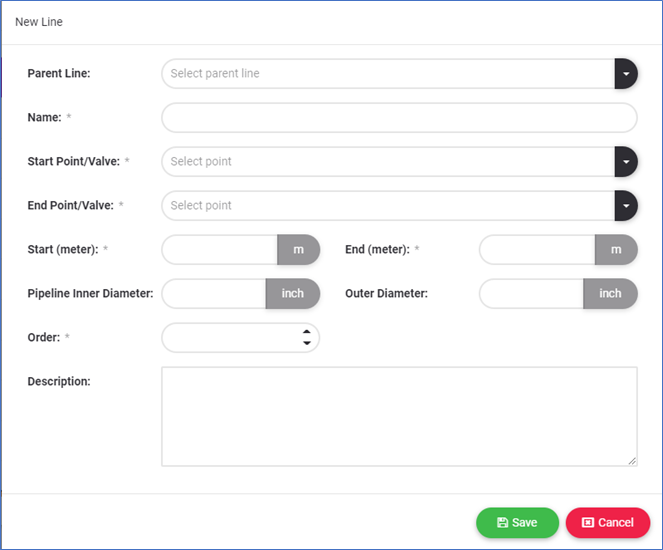Viewport: 663px width, 550px height.
Task: Click the 'm' unit badge beside Start
Action: coord(298,250)
